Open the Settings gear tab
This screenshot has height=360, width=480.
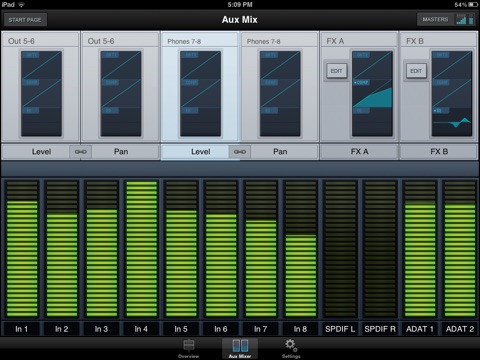click(291, 349)
